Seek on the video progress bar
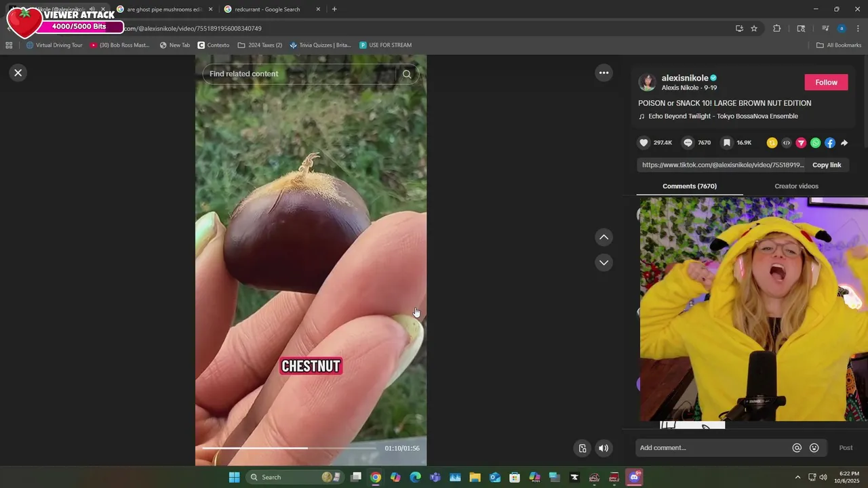 289,448
